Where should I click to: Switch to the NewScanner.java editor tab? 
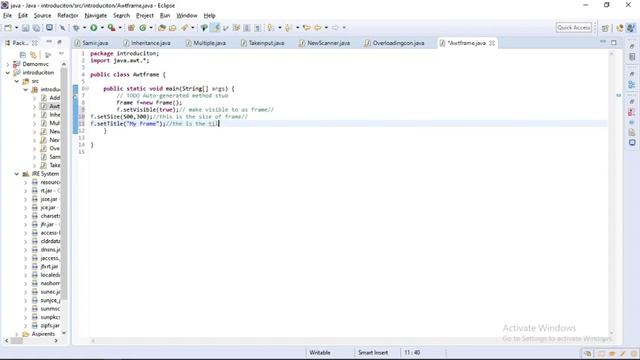pyautogui.click(x=324, y=43)
